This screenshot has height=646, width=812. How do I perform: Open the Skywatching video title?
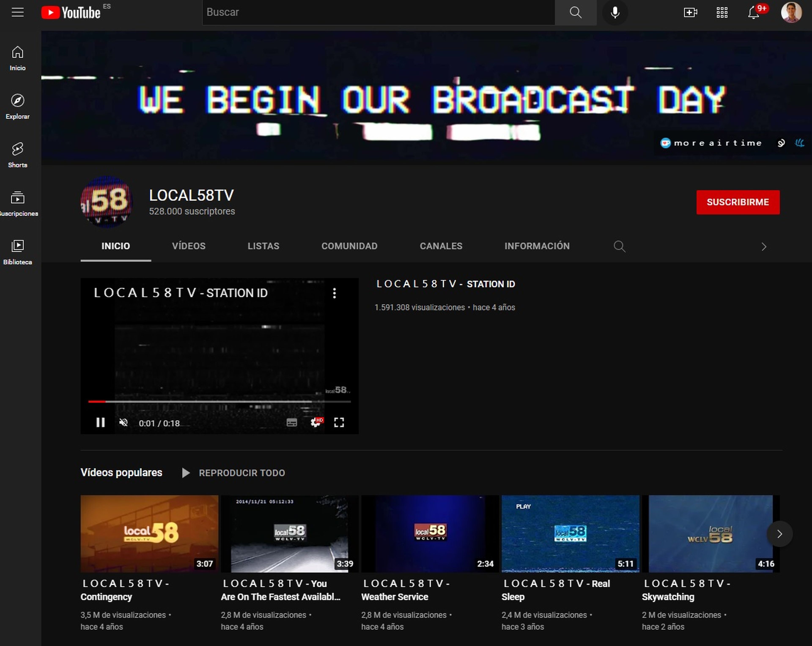coord(687,590)
